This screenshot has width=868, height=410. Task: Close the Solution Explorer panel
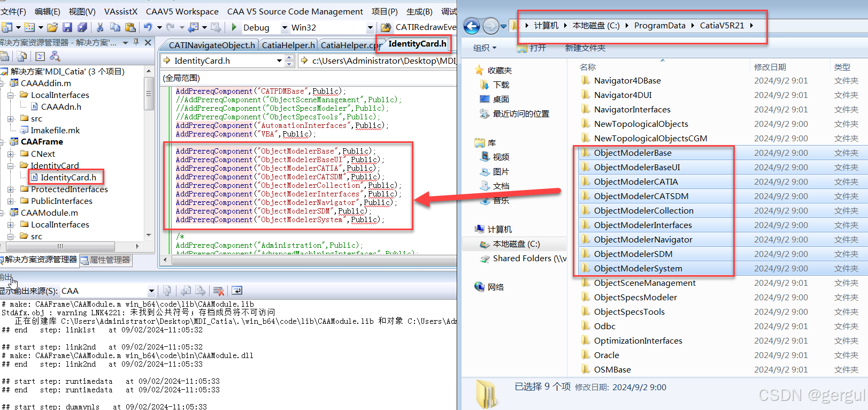(148, 42)
